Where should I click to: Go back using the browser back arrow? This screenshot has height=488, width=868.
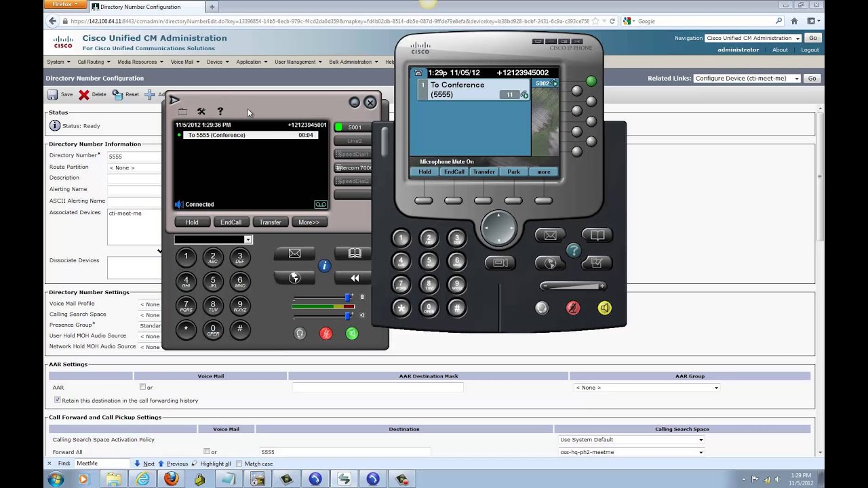pyautogui.click(x=54, y=21)
